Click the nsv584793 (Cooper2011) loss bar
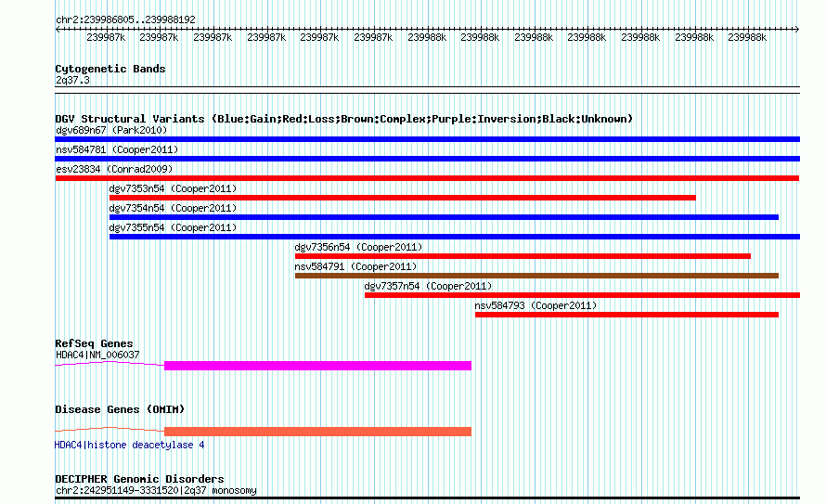Viewport: 826px width, 504px height. [626, 315]
